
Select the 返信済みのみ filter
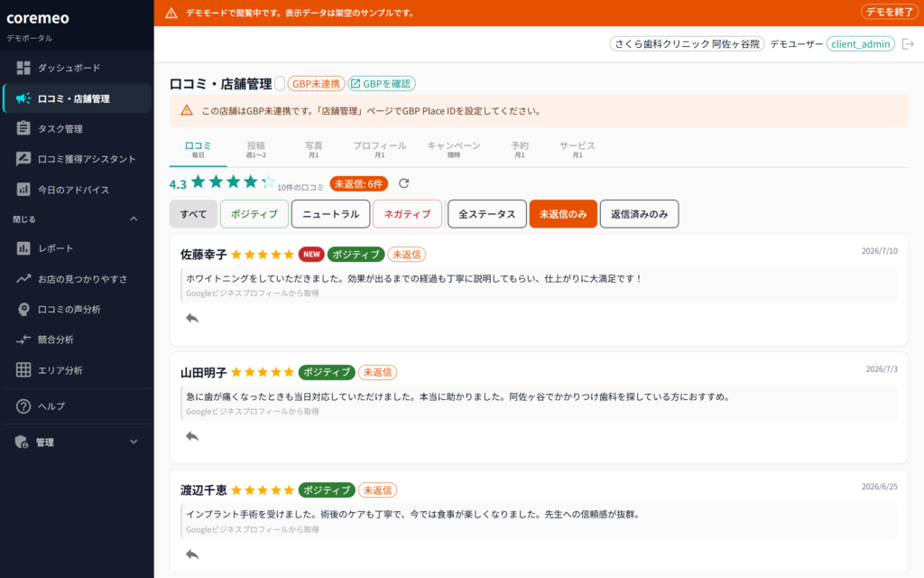pos(639,214)
